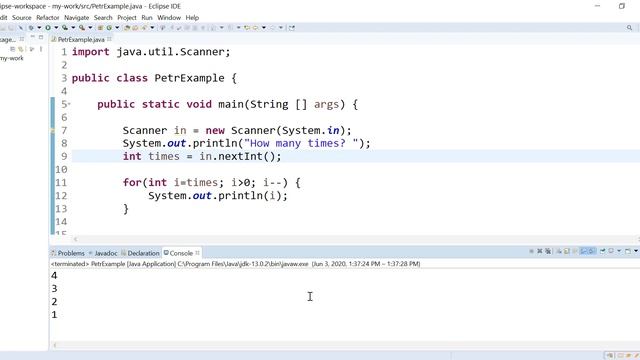Open the Forward history dropdown arrow
Screen dimensions: 640x360
(x=281, y=28)
